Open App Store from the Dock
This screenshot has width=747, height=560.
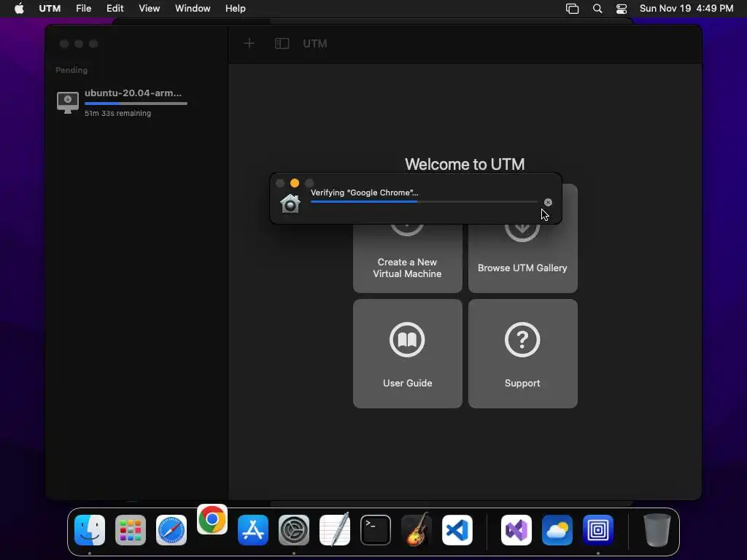253,530
